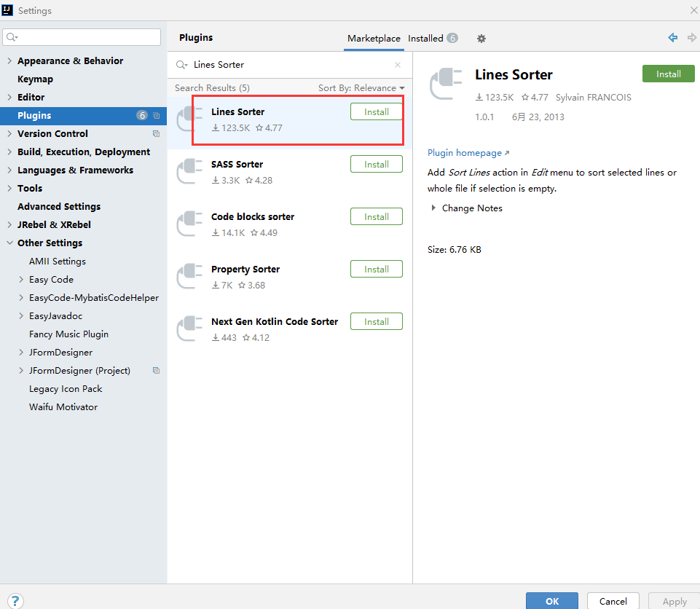
Task: Expand the Change Notes section
Action: 433,208
